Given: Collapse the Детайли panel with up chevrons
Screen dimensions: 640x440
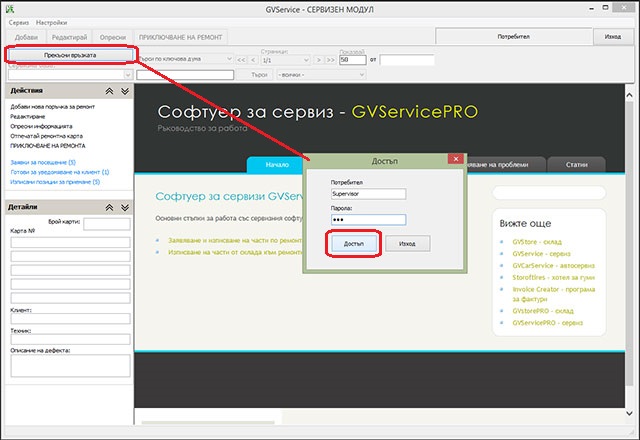Looking at the screenshot, I should [x=109, y=207].
